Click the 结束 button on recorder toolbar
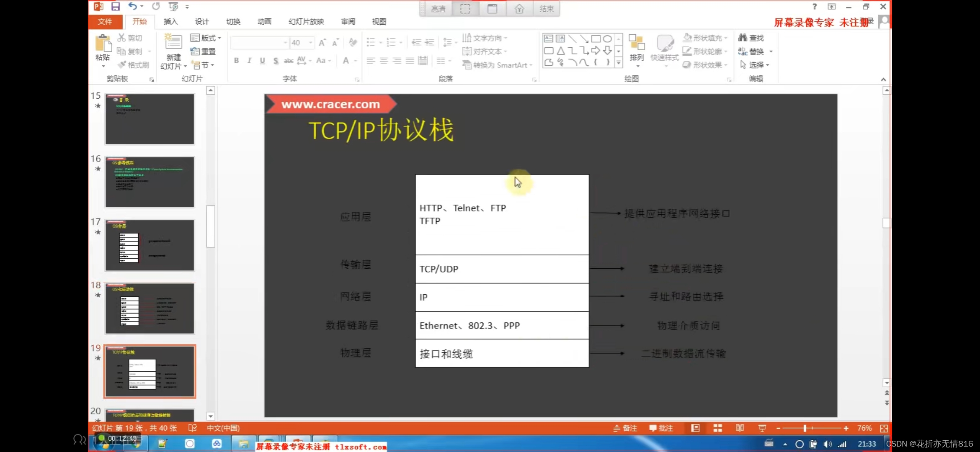Viewport: 980px width, 452px height. (x=546, y=9)
